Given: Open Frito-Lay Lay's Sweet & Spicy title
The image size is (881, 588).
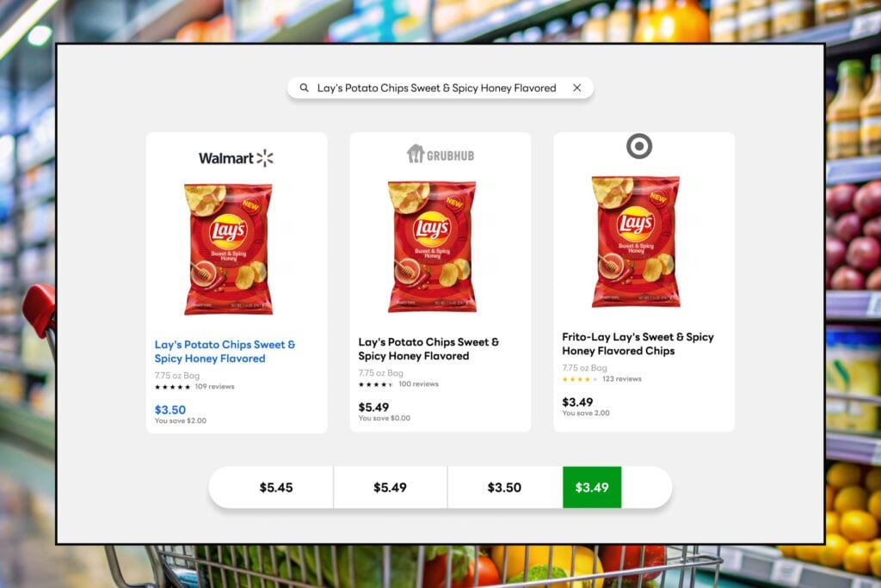Looking at the screenshot, I should pyautogui.click(x=638, y=344).
